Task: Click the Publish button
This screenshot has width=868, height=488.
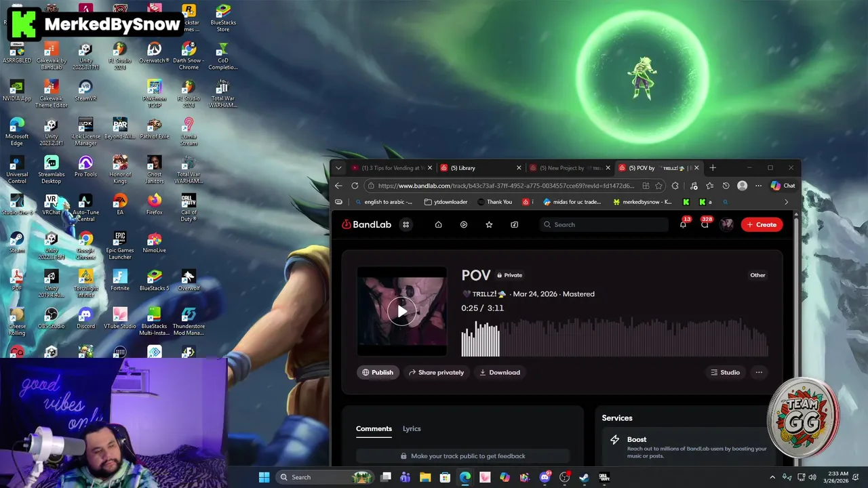Action: (378, 372)
